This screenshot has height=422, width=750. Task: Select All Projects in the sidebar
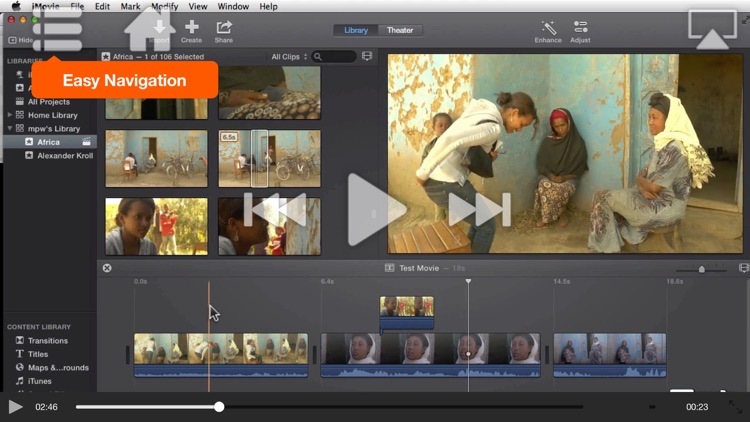50,101
